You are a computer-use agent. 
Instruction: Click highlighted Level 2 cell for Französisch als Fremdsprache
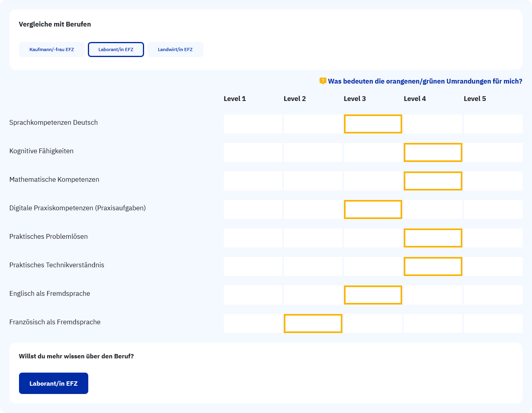point(313,324)
